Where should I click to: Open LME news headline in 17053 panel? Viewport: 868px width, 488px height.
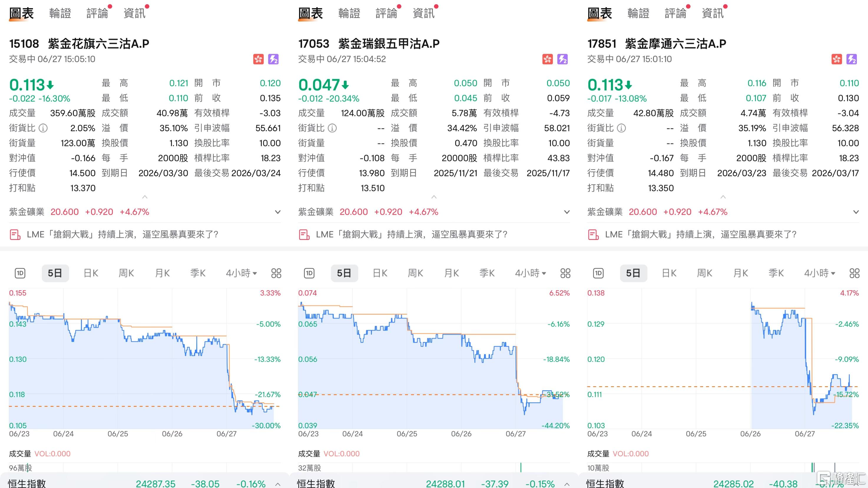(x=412, y=234)
